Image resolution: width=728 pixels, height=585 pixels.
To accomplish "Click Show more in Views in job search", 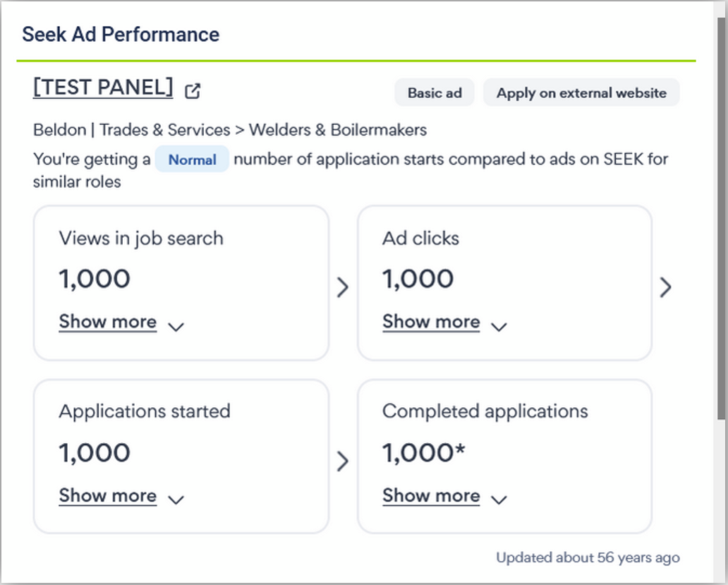I will [x=108, y=322].
